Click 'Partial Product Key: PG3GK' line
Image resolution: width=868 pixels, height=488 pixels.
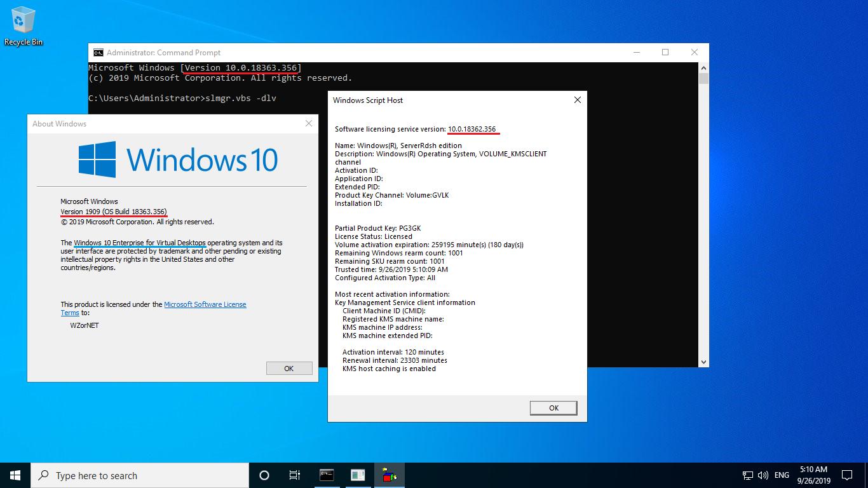click(378, 228)
